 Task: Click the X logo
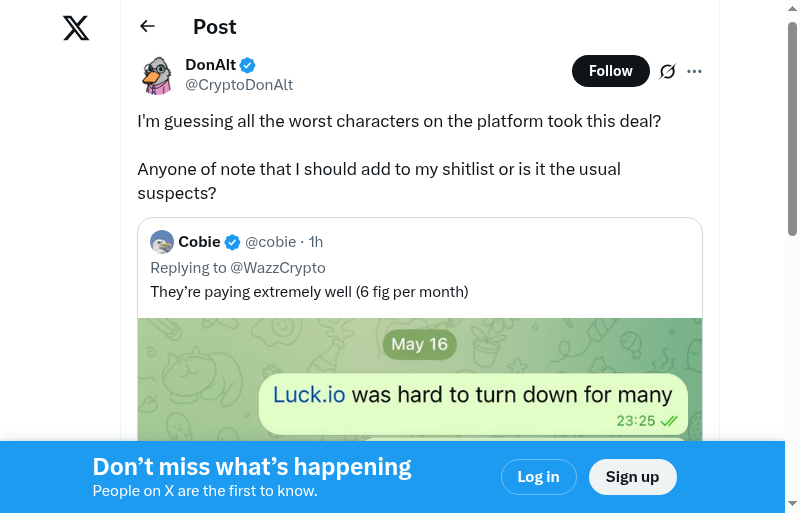[76, 27]
